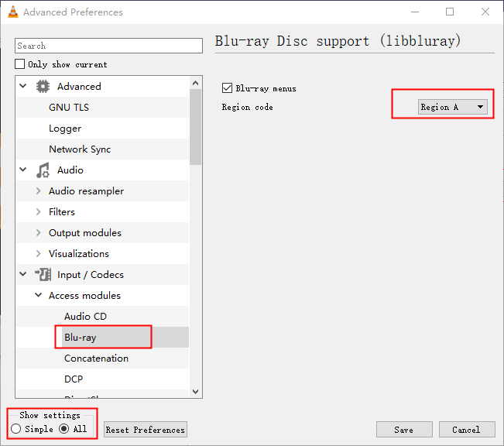Toggle the Only show current checkbox

click(x=19, y=64)
